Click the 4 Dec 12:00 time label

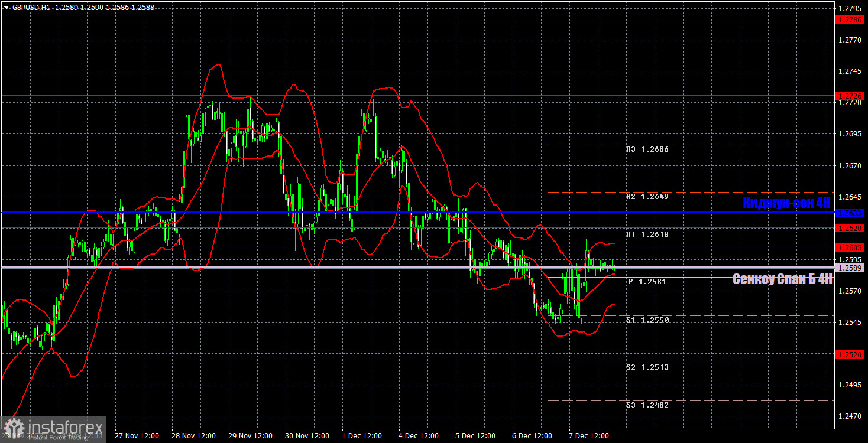click(x=419, y=436)
